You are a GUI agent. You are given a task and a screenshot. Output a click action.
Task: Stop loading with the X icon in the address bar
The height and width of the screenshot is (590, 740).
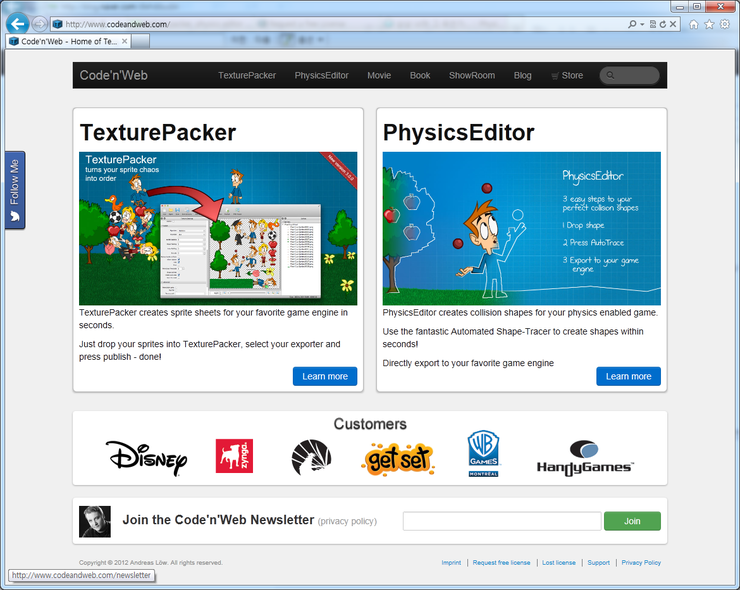(x=673, y=24)
